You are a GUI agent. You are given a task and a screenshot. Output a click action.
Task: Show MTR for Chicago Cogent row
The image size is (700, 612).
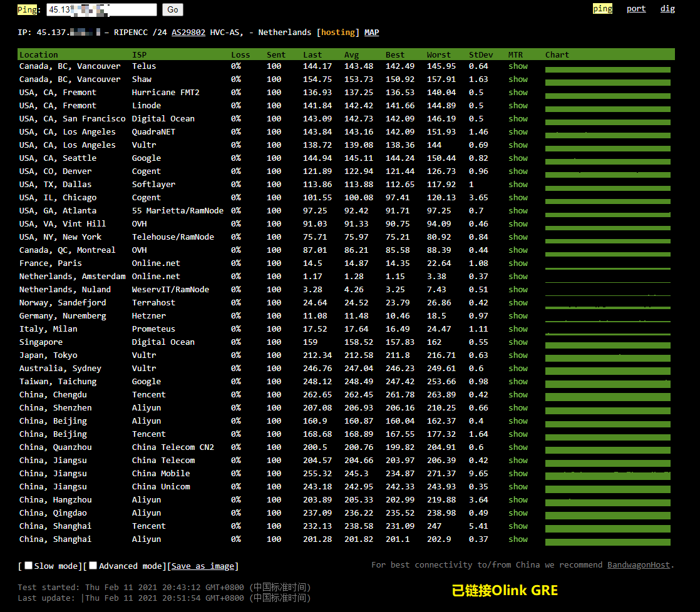pyautogui.click(x=518, y=198)
